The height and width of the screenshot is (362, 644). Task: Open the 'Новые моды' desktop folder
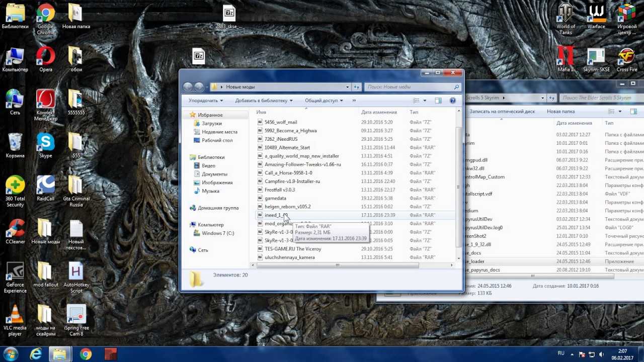pyautogui.click(x=46, y=232)
